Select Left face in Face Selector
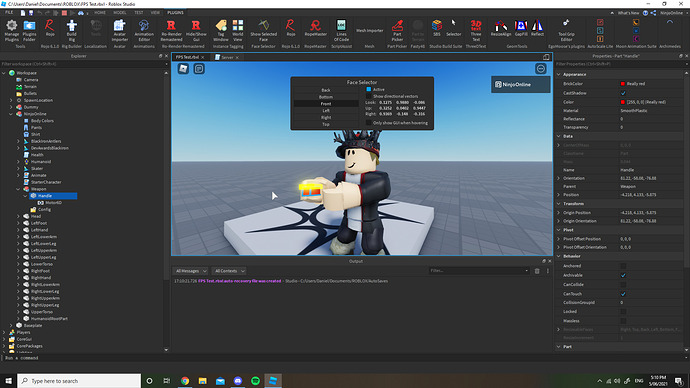The image size is (690, 388). [x=326, y=111]
